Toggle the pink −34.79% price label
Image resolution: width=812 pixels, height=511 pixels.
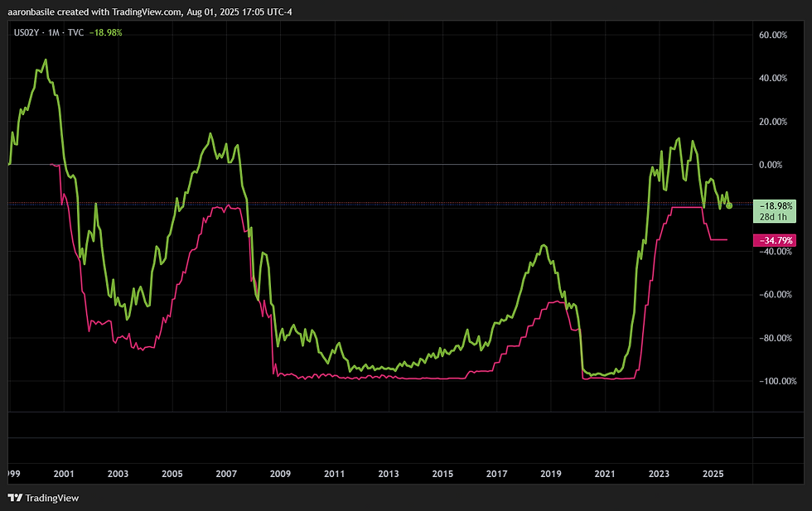click(x=777, y=239)
